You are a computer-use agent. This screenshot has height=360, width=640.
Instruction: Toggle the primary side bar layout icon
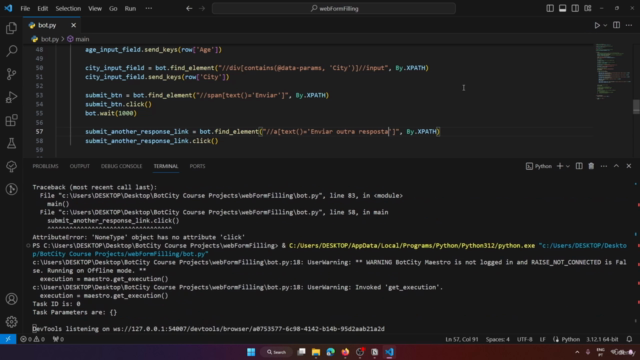[x=550, y=8]
